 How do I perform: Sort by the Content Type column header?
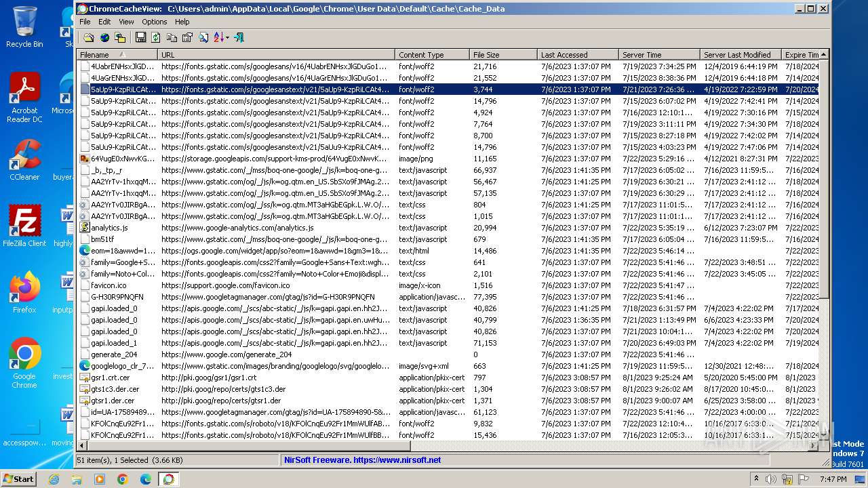point(433,55)
